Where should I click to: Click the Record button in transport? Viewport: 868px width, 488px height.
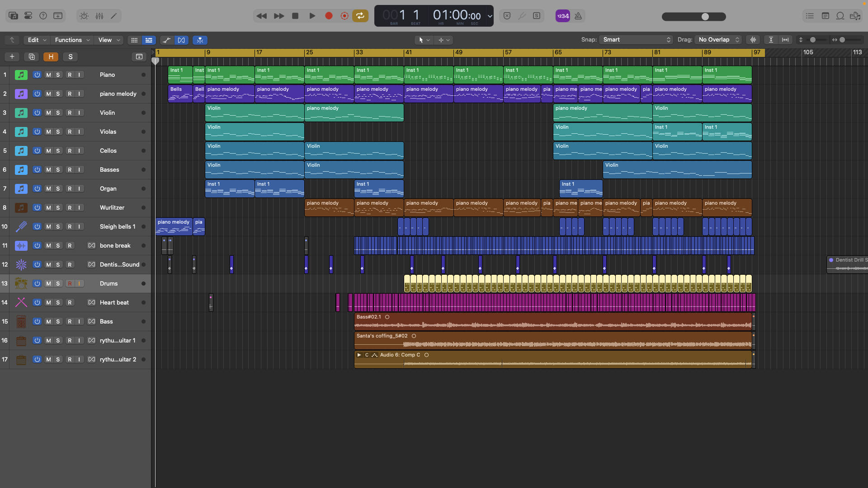[329, 16]
